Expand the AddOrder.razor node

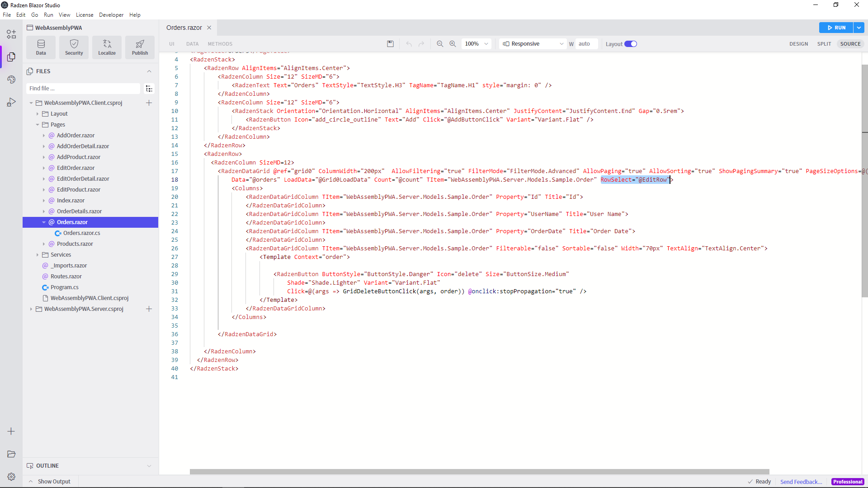click(x=44, y=136)
